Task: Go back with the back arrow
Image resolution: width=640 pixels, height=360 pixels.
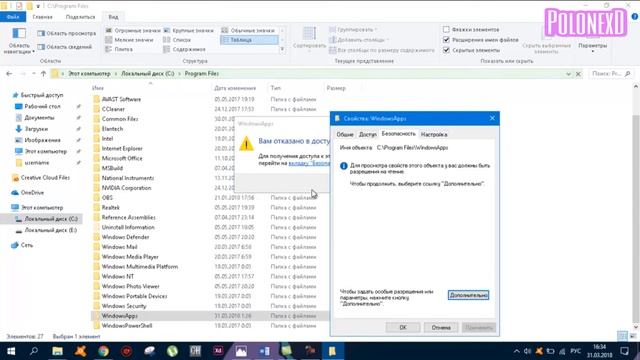Action: pos(9,74)
